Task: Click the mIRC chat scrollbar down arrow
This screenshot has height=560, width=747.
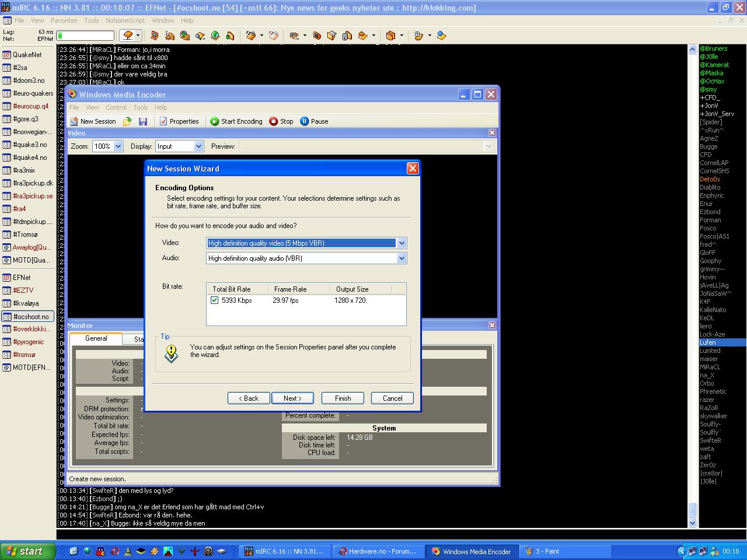Action: click(693, 523)
